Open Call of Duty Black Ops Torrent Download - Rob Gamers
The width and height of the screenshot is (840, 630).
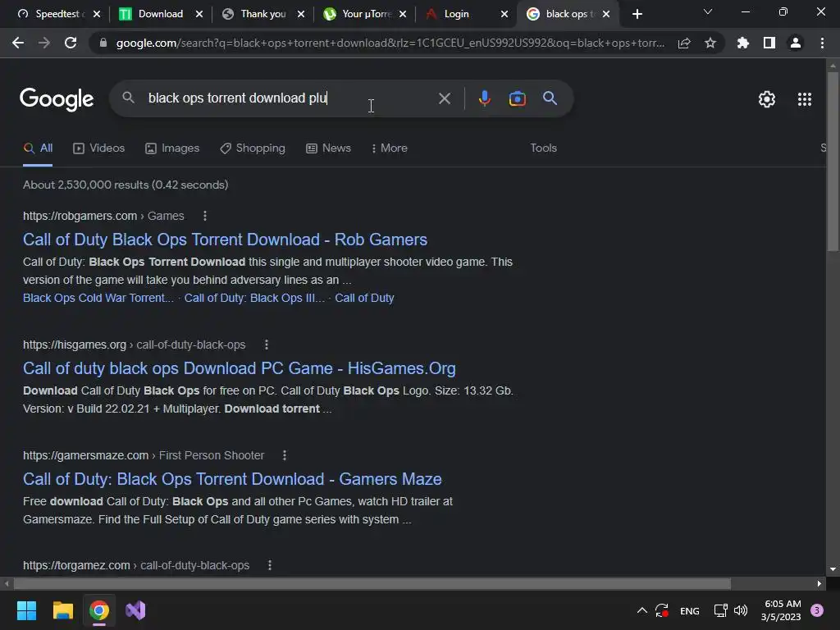(225, 240)
